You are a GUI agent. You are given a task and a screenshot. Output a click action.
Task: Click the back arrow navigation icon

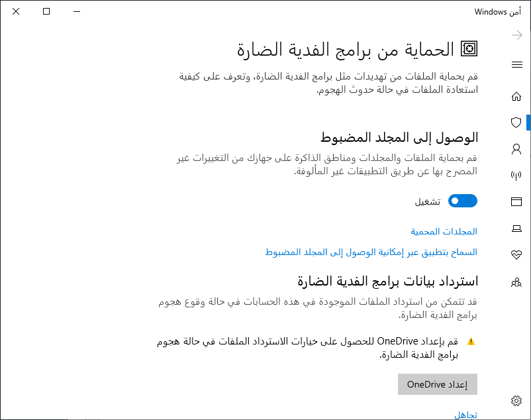(x=517, y=35)
